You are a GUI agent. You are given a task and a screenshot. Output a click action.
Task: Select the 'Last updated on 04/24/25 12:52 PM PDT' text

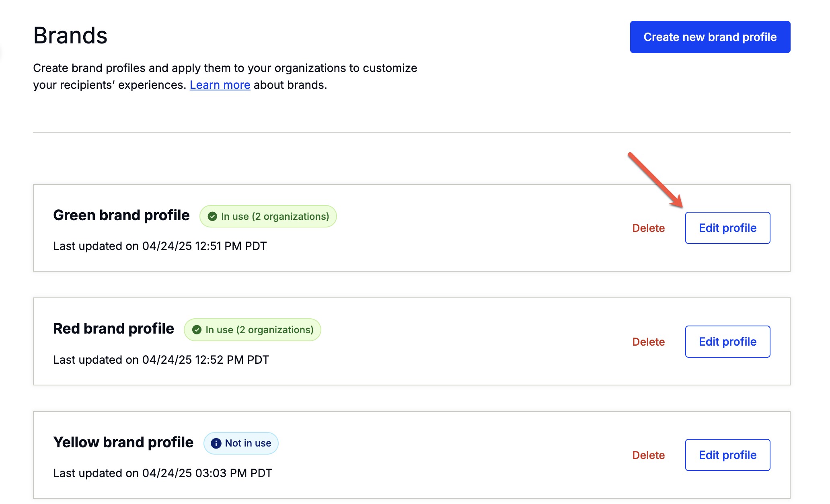click(161, 360)
